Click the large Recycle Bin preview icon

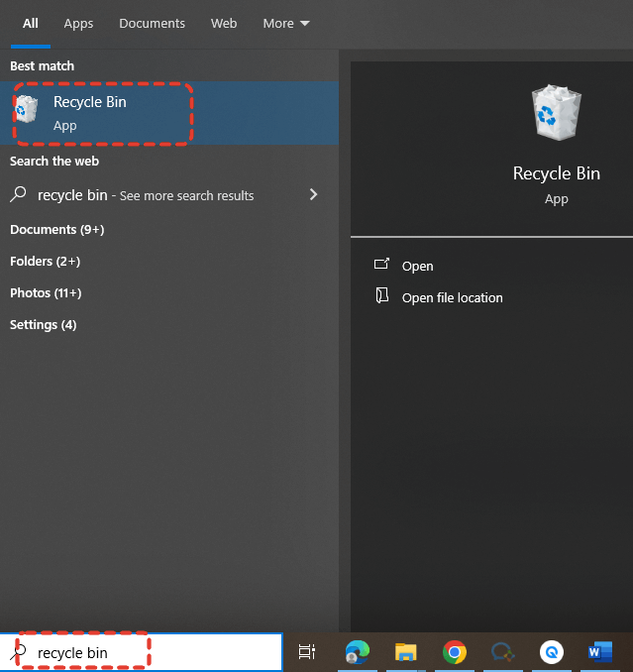(x=556, y=112)
